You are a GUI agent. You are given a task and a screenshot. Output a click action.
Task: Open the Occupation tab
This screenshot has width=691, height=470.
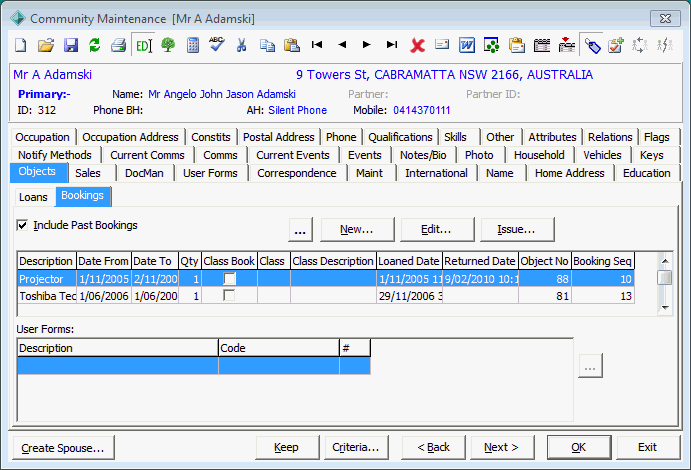click(x=42, y=137)
